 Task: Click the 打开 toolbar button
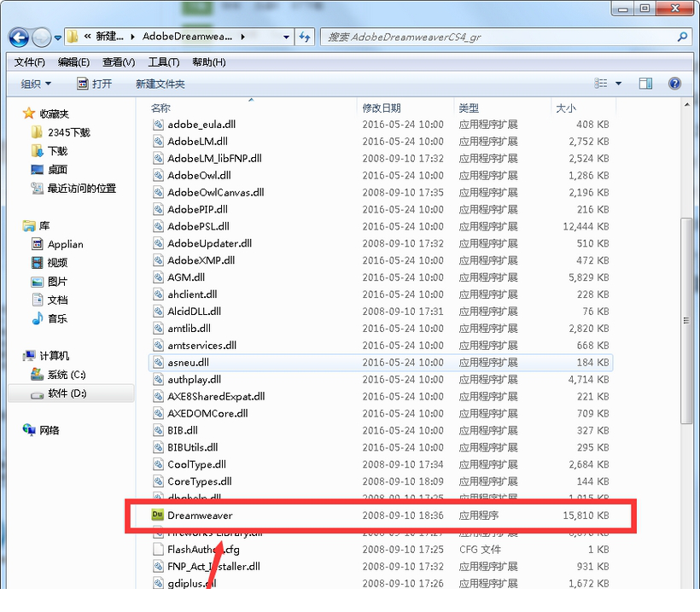click(x=95, y=84)
